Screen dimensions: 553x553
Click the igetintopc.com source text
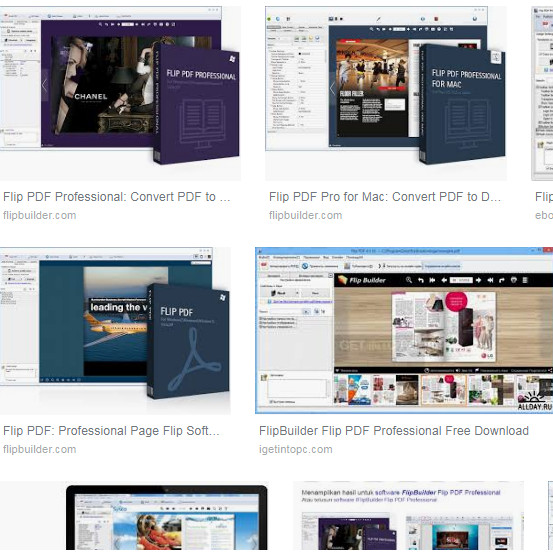tap(296, 449)
